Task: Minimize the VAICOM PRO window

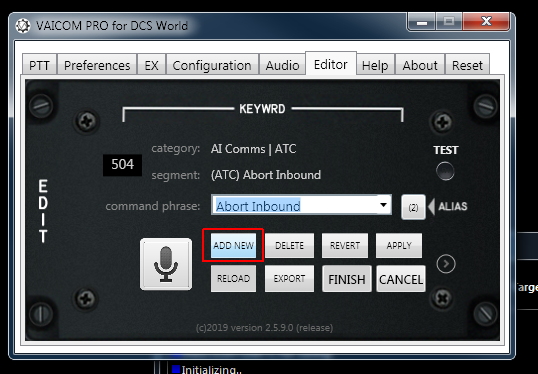Action: click(x=422, y=22)
